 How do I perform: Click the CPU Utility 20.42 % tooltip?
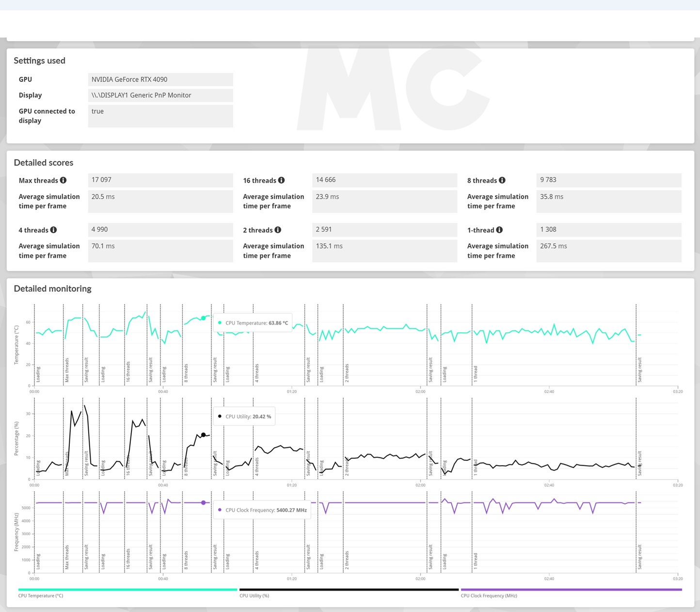coord(244,416)
